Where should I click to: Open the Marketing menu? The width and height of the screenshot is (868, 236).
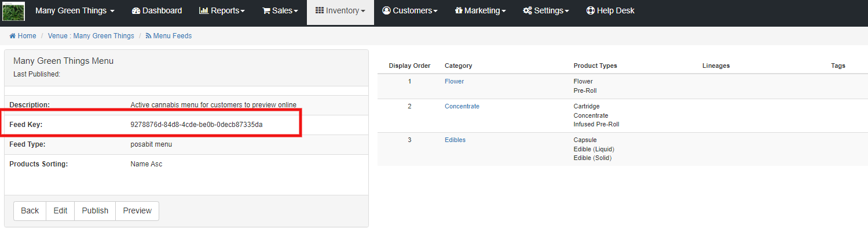[481, 10]
